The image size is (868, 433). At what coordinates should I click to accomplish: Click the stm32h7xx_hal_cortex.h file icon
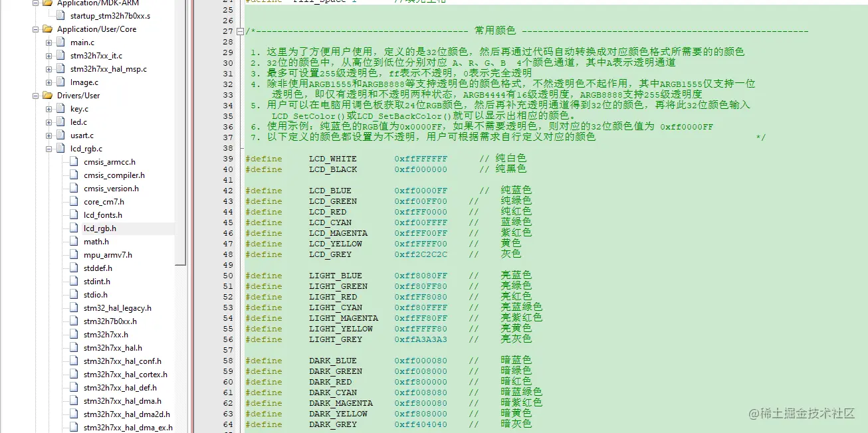point(74,375)
